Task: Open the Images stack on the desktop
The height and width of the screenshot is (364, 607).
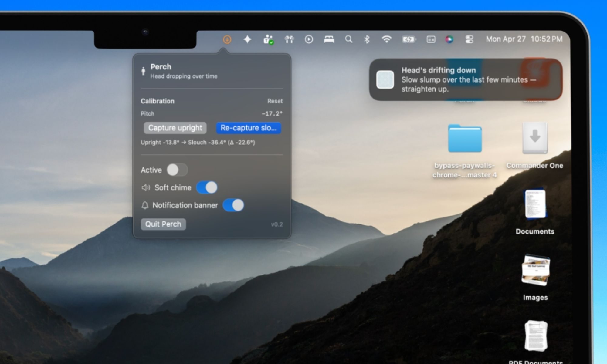Action: coord(535,270)
